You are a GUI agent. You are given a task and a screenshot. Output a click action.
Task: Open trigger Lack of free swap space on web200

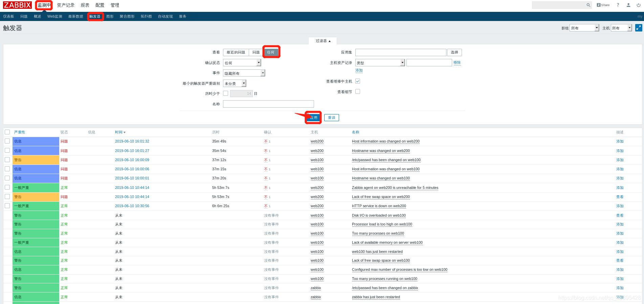coord(381,197)
